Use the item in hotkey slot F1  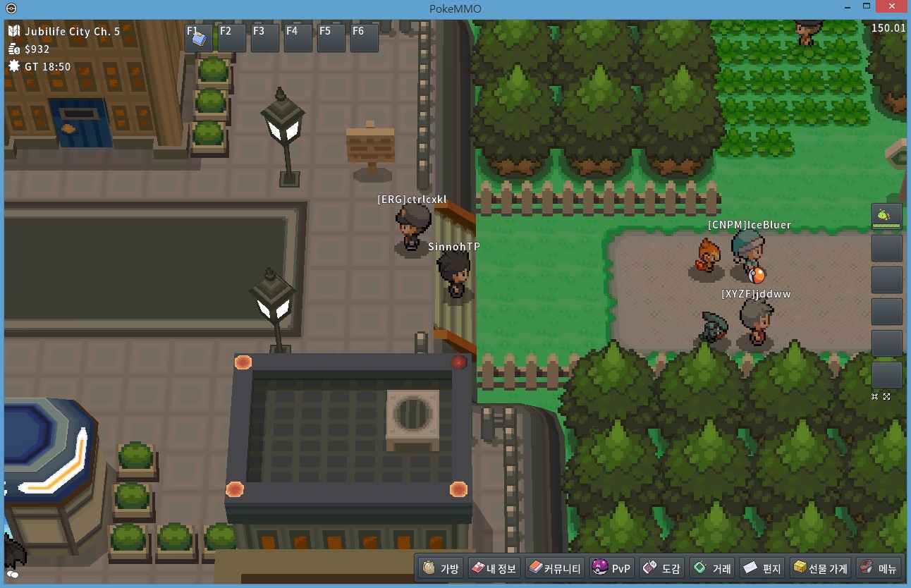pos(199,38)
